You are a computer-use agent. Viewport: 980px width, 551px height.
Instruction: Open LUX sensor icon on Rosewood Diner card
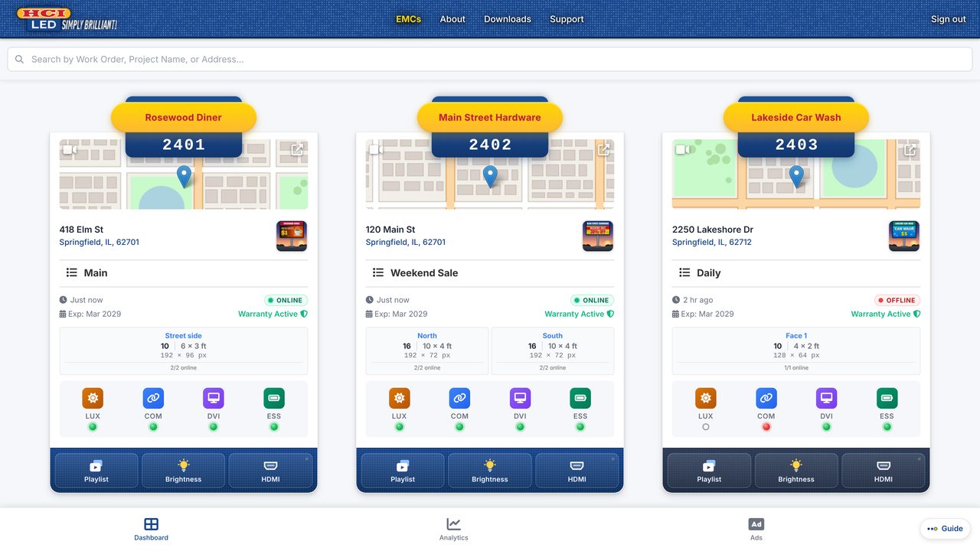click(x=93, y=398)
